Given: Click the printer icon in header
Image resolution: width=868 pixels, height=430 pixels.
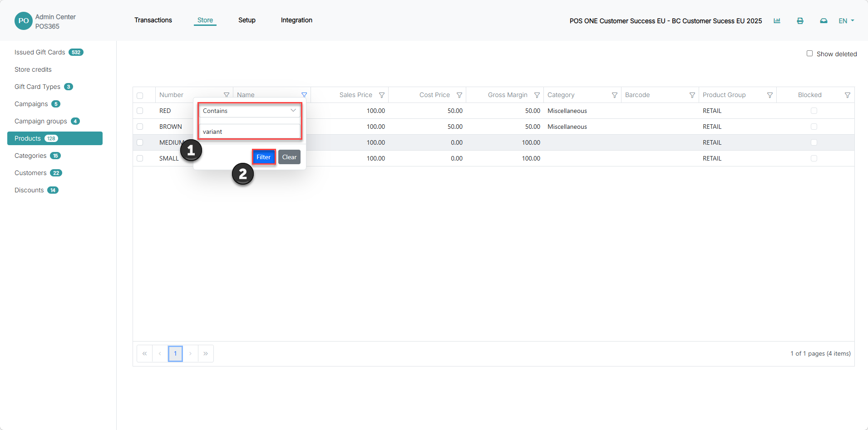Looking at the screenshot, I should coord(800,21).
